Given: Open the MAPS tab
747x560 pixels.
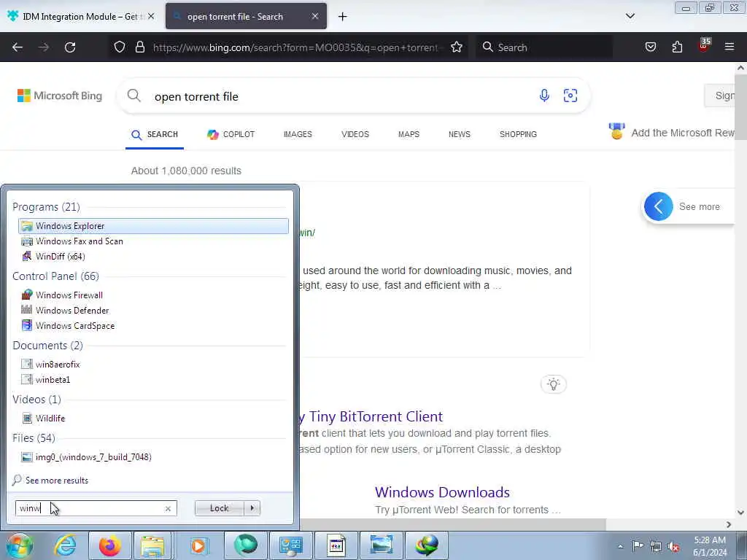Looking at the screenshot, I should (x=409, y=134).
